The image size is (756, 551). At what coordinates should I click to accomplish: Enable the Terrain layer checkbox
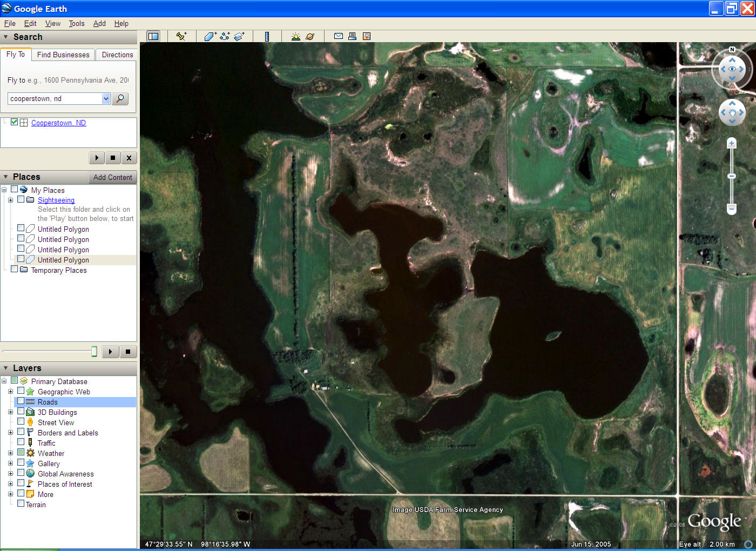tap(21, 503)
